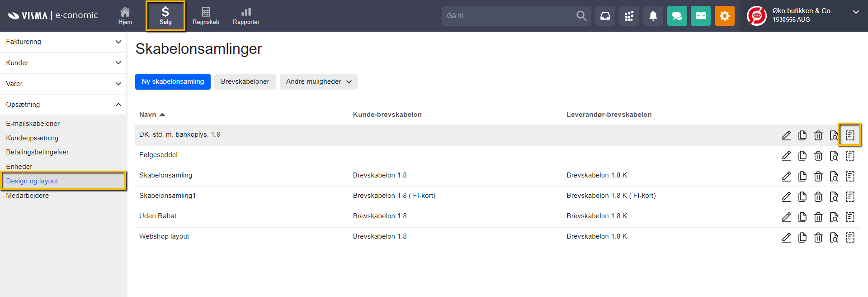
Task: Go to the Rapporter tab
Action: pyautogui.click(x=246, y=16)
